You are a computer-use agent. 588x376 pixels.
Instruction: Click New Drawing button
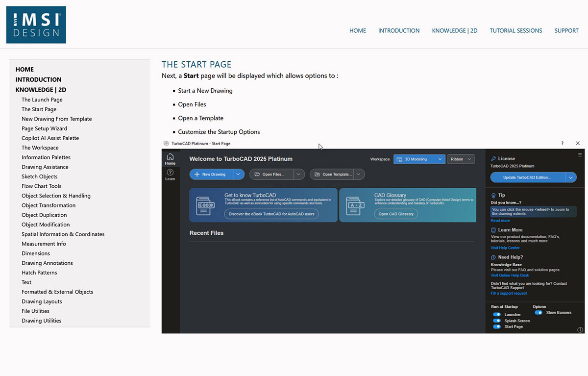212,174
